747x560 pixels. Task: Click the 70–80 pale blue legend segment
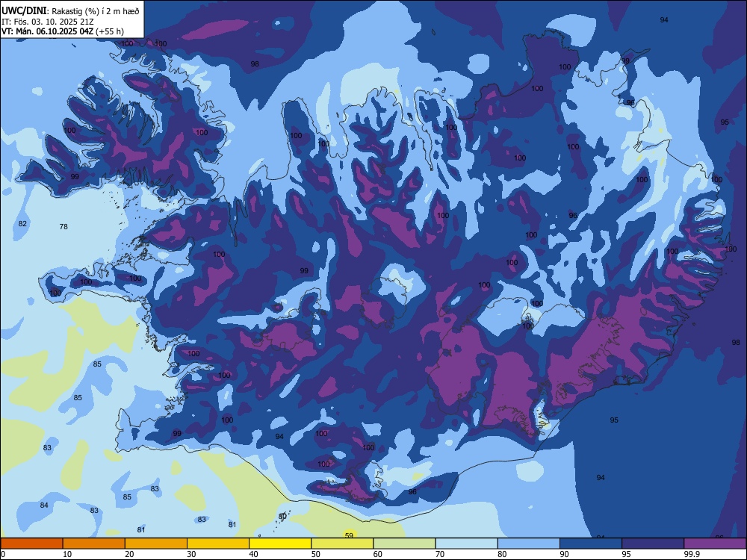coord(466,544)
